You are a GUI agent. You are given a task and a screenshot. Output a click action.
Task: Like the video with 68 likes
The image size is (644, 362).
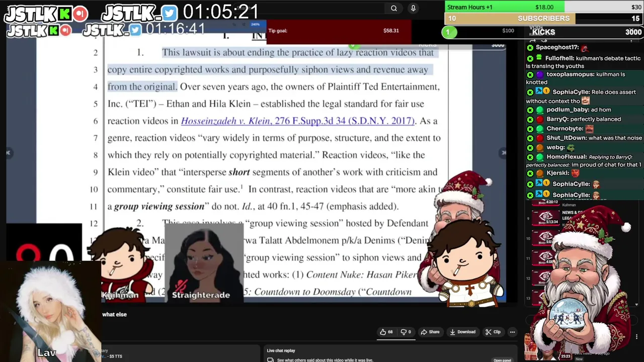tap(386, 332)
